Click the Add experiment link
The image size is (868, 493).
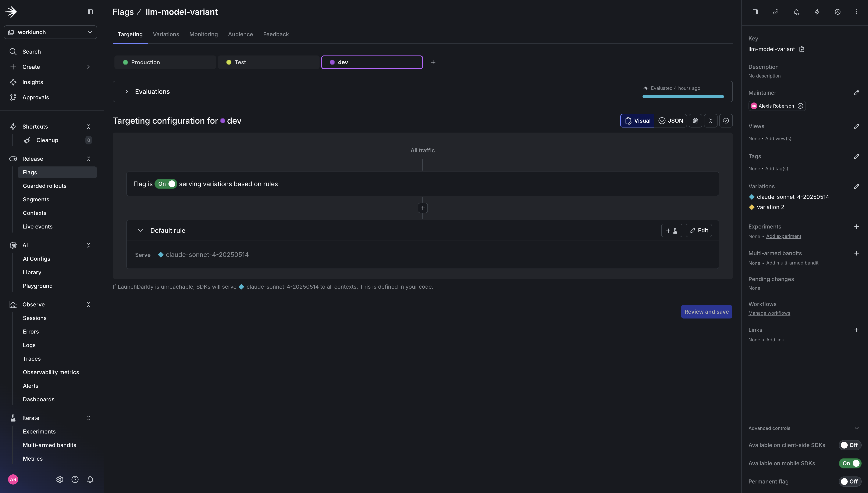(783, 236)
